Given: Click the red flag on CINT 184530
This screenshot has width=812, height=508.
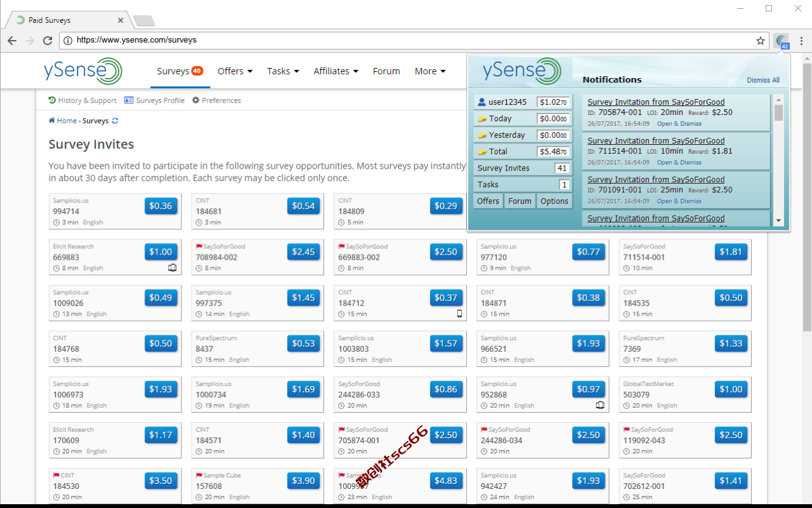Looking at the screenshot, I should point(56,475).
